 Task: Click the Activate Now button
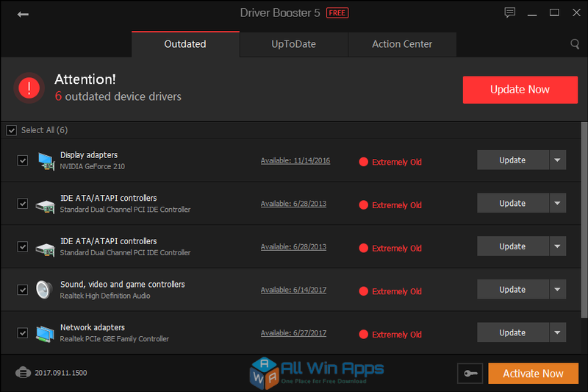click(533, 373)
